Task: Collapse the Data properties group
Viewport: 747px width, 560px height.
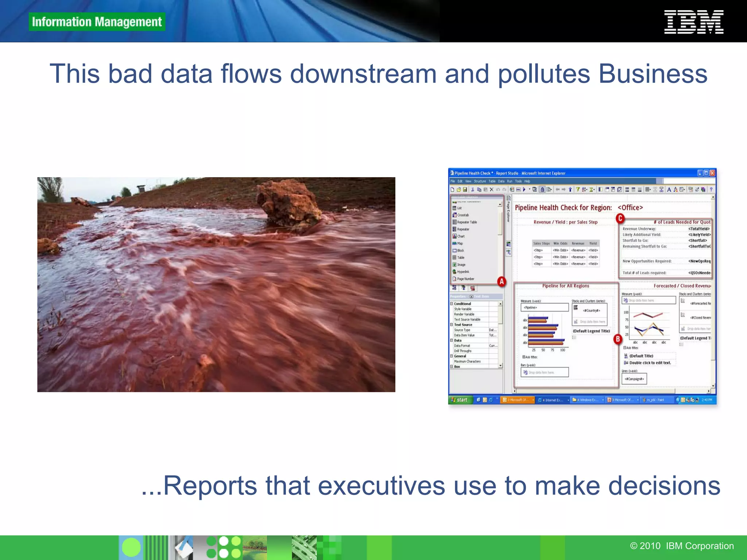Action: click(x=452, y=340)
